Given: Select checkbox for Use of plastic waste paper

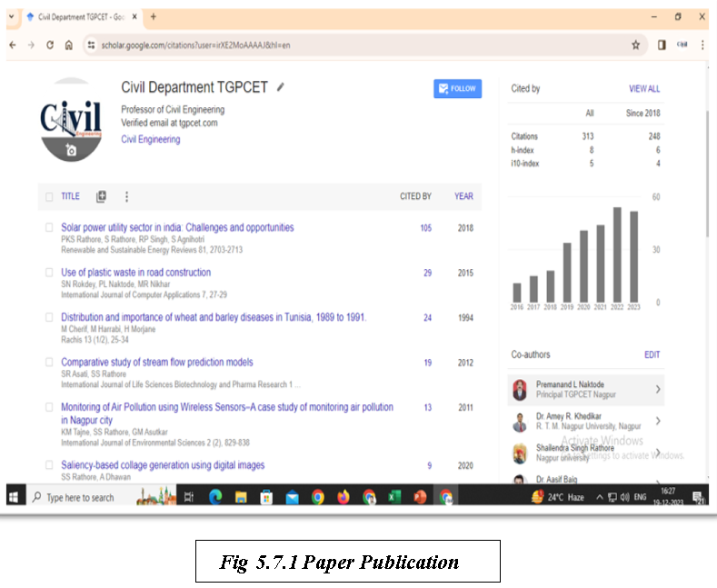Looking at the screenshot, I should point(49,273).
